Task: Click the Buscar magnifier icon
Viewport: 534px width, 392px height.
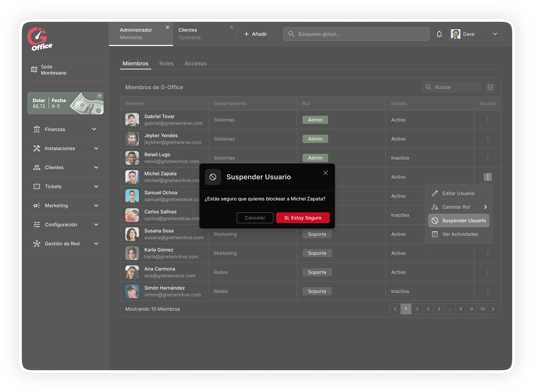Action: coord(428,87)
